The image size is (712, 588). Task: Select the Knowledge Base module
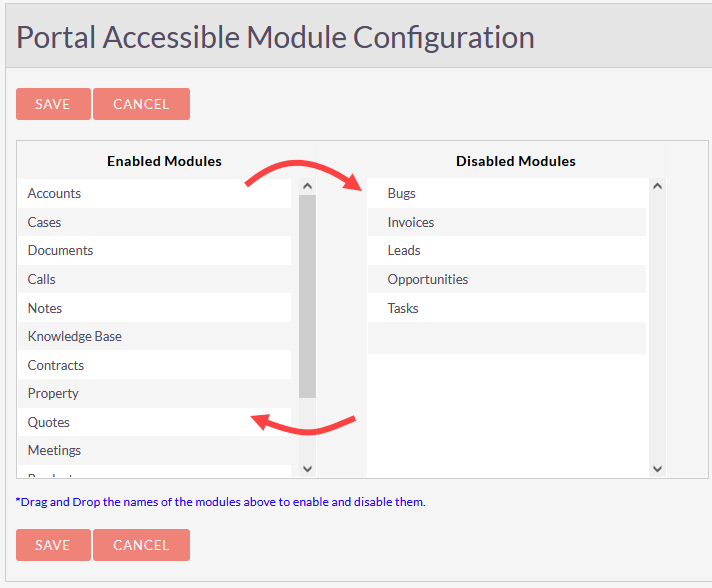(x=75, y=336)
